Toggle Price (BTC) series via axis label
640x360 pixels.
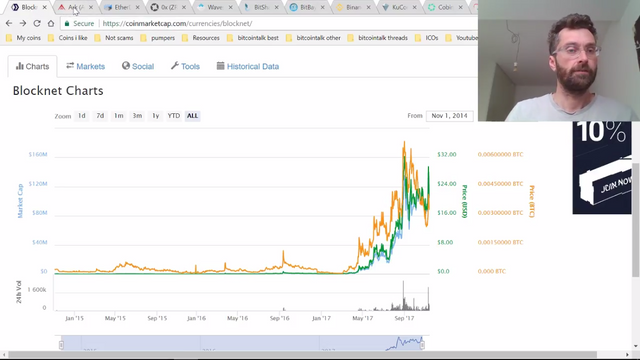(x=531, y=201)
